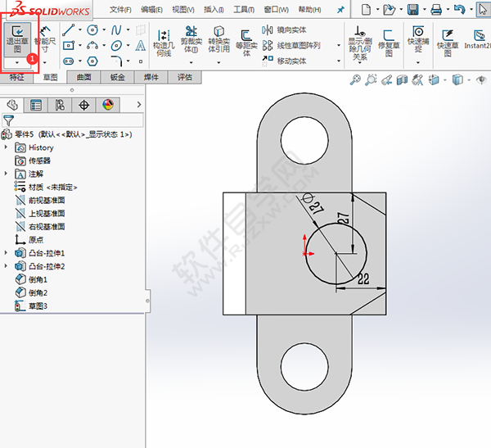This screenshot has height=448, width=491.
Task: Click Repair Sketch (修复草图) tool
Action: pos(389,43)
